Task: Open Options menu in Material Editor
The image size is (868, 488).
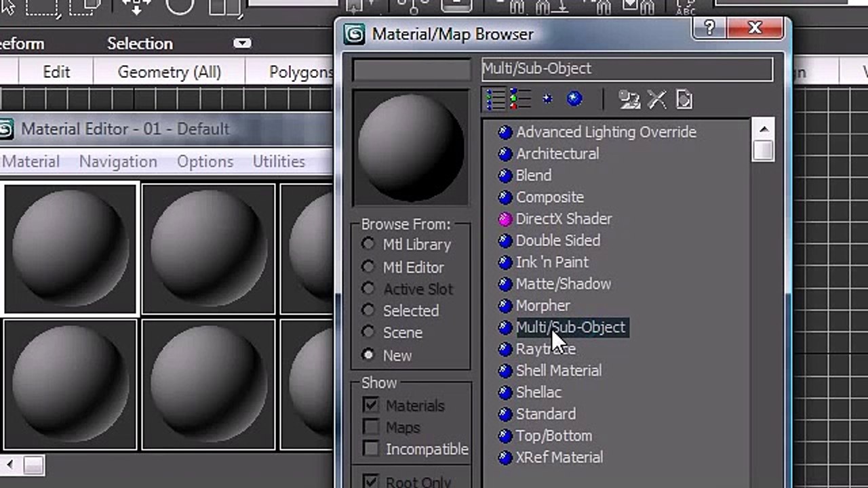Action: [205, 161]
